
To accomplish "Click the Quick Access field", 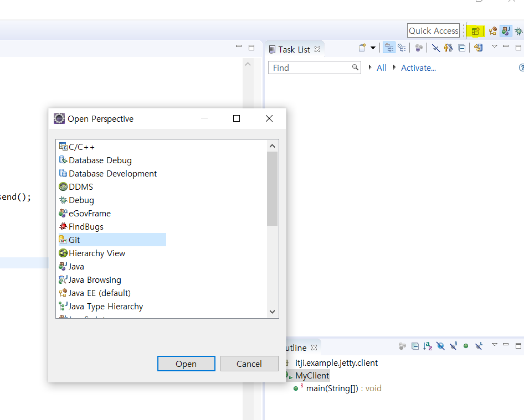I will [x=434, y=31].
